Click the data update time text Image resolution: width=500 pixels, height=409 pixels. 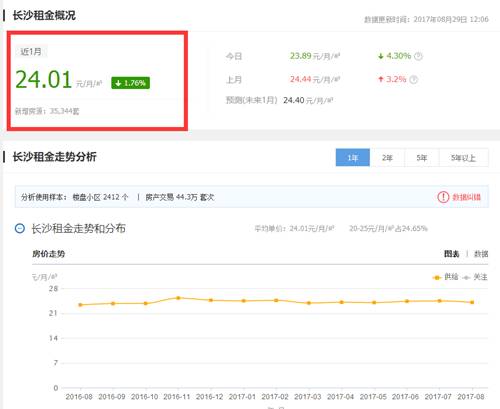pyautogui.click(x=426, y=19)
